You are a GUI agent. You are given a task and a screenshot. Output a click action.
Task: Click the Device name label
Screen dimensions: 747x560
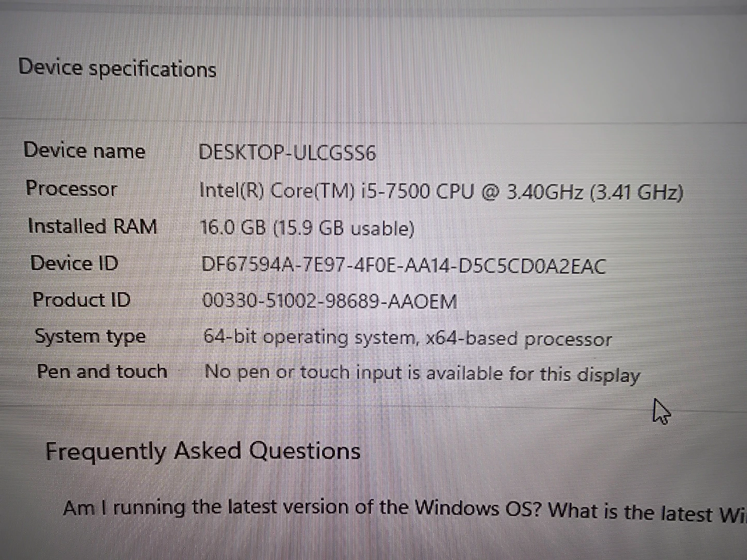tap(85, 151)
